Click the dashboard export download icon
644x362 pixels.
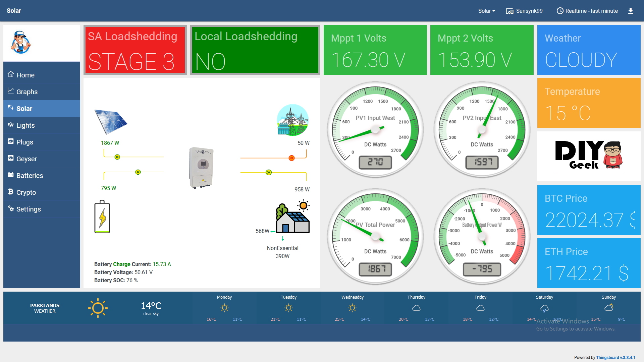[631, 11]
